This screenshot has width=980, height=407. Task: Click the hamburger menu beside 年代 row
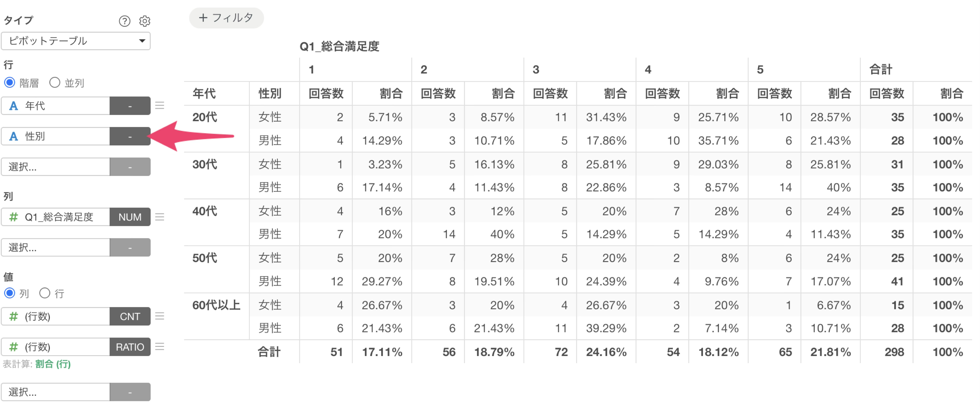[x=160, y=105]
